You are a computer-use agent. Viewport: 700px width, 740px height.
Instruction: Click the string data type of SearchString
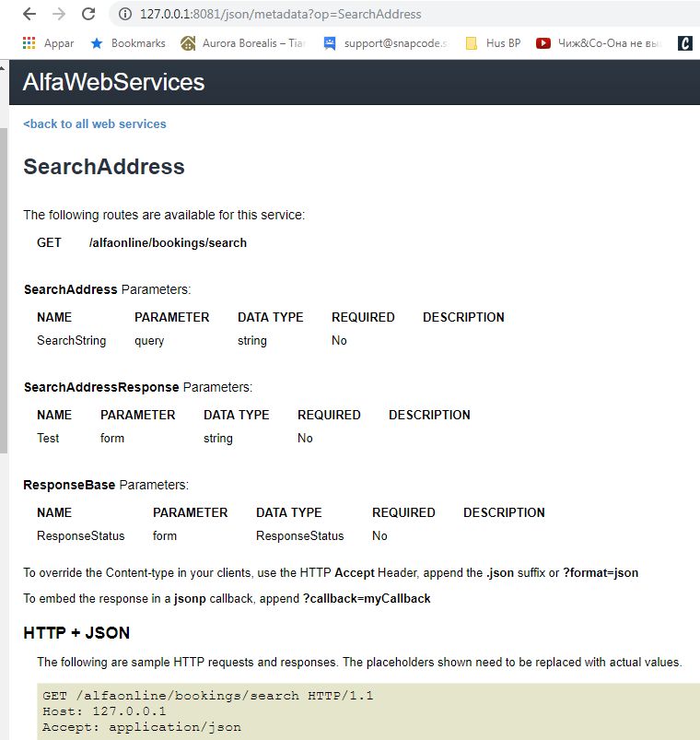[x=251, y=341]
